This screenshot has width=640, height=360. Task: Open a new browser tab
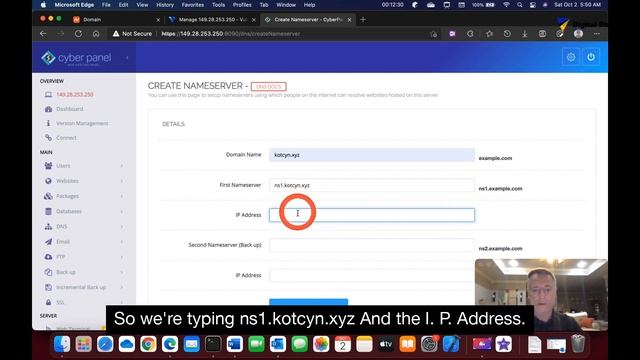click(x=363, y=20)
